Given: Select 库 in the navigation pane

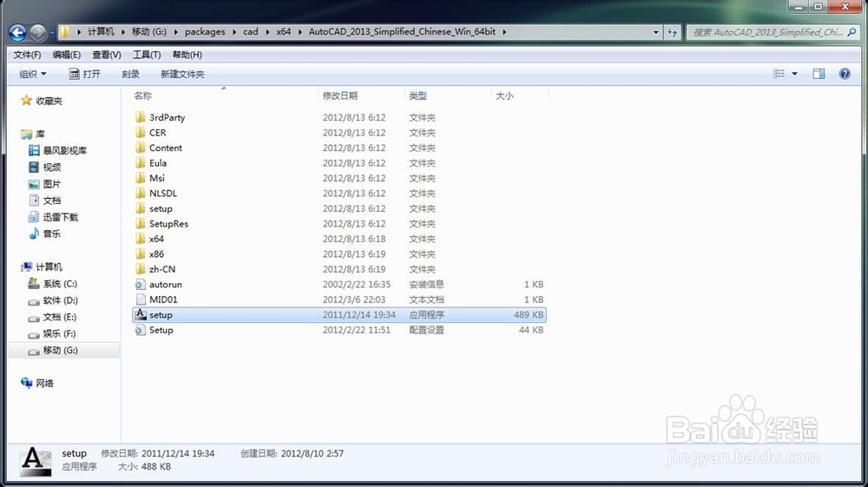Looking at the screenshot, I should pyautogui.click(x=33, y=134).
